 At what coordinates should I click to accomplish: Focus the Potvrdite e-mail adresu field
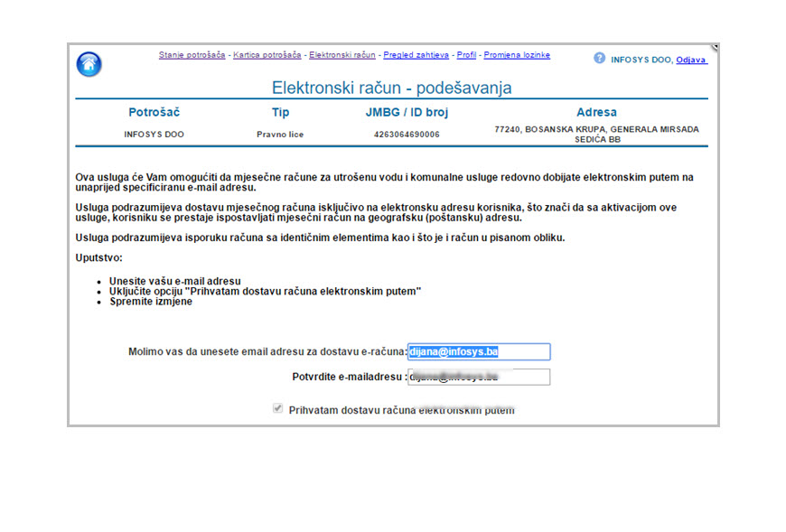pyautogui.click(x=479, y=377)
